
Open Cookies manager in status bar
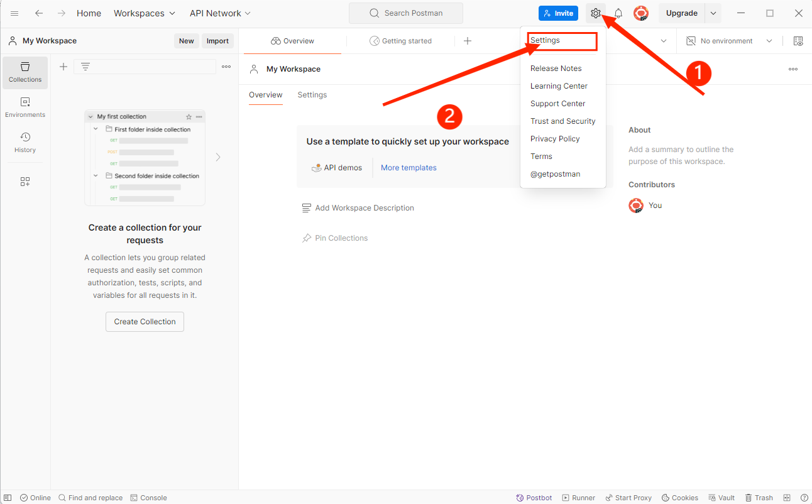click(x=679, y=498)
